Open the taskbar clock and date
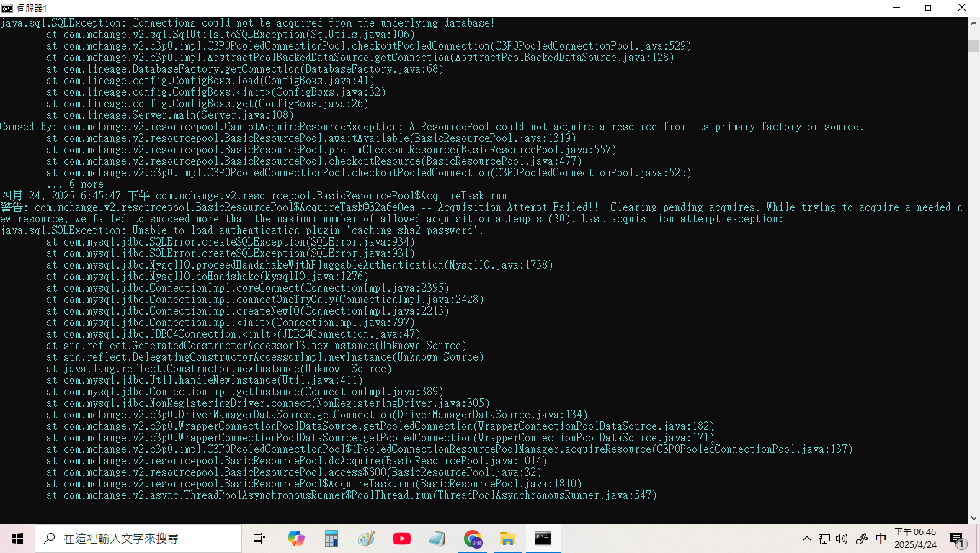Viewport: 980px width, 553px height. [915, 539]
